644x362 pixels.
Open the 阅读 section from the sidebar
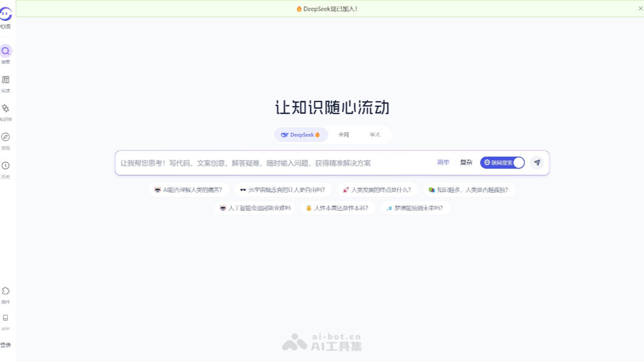tap(5, 79)
